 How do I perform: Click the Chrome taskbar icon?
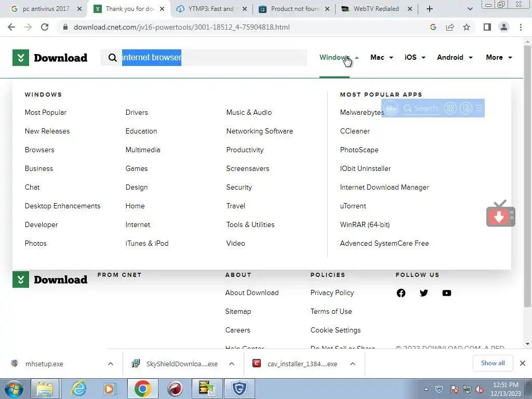coord(142,389)
